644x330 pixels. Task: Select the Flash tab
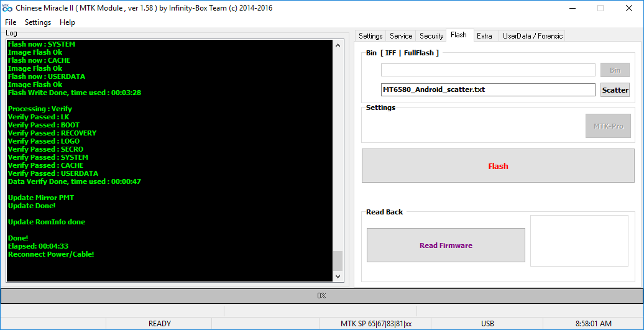458,35
